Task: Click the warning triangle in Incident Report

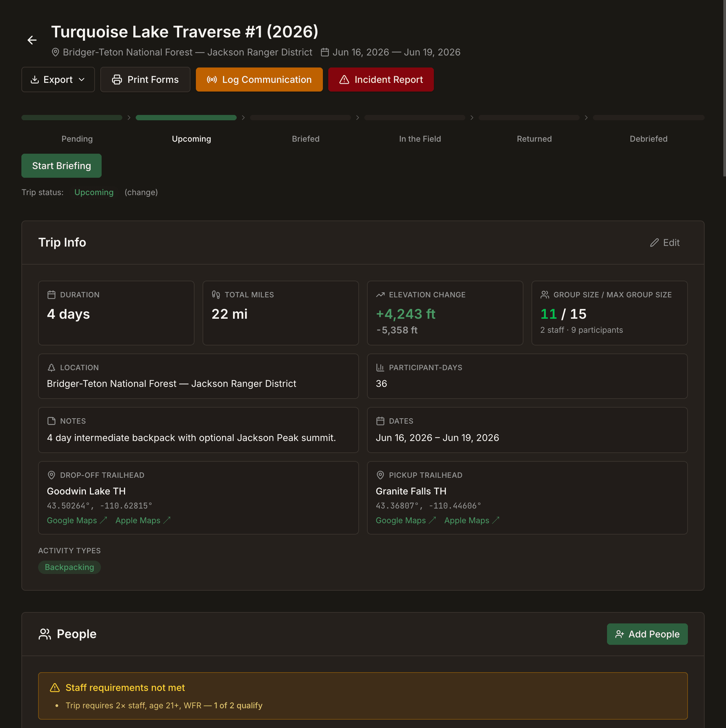Action: [x=344, y=80]
